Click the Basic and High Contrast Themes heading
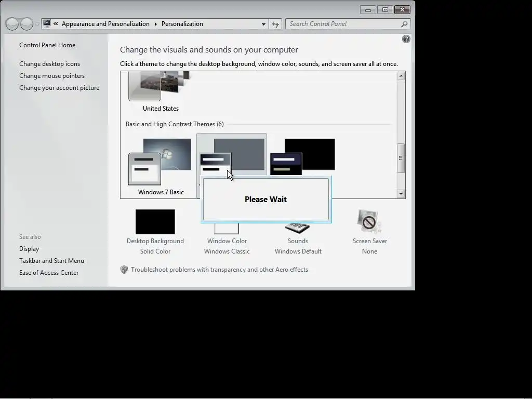The image size is (532, 399). tap(175, 124)
